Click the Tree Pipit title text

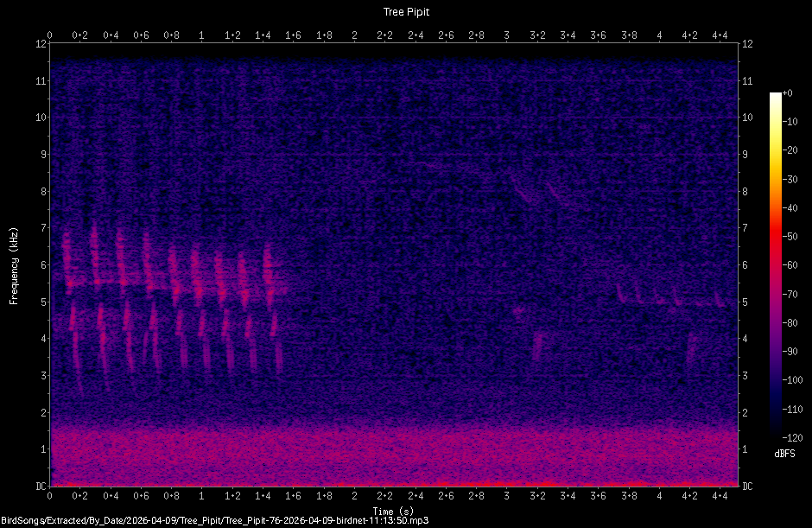point(407,11)
